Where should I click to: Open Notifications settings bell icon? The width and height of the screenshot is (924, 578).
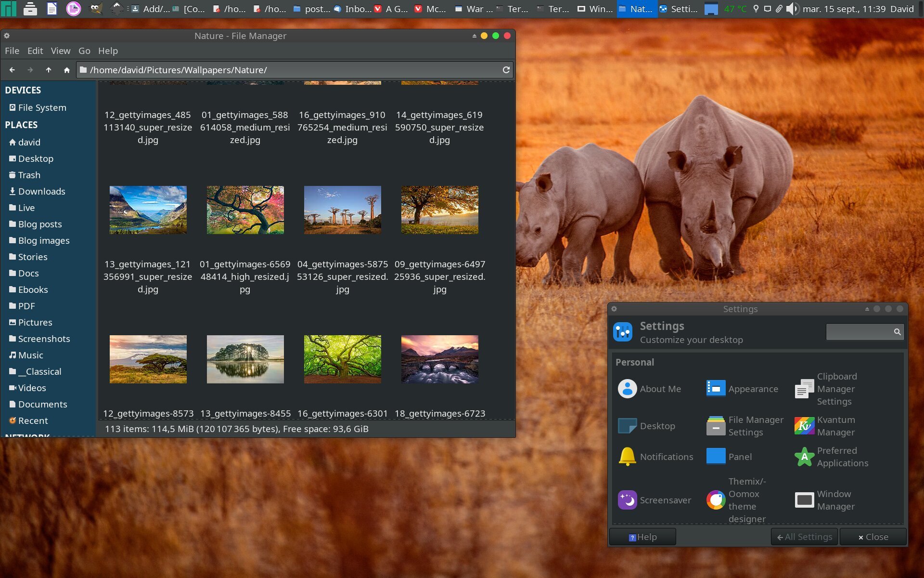pos(627,457)
